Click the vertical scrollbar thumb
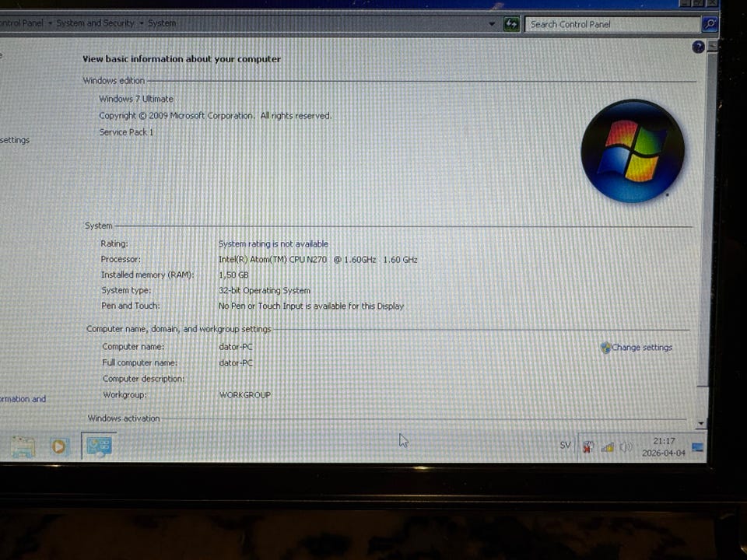The width and height of the screenshot is (747, 560). [x=707, y=219]
